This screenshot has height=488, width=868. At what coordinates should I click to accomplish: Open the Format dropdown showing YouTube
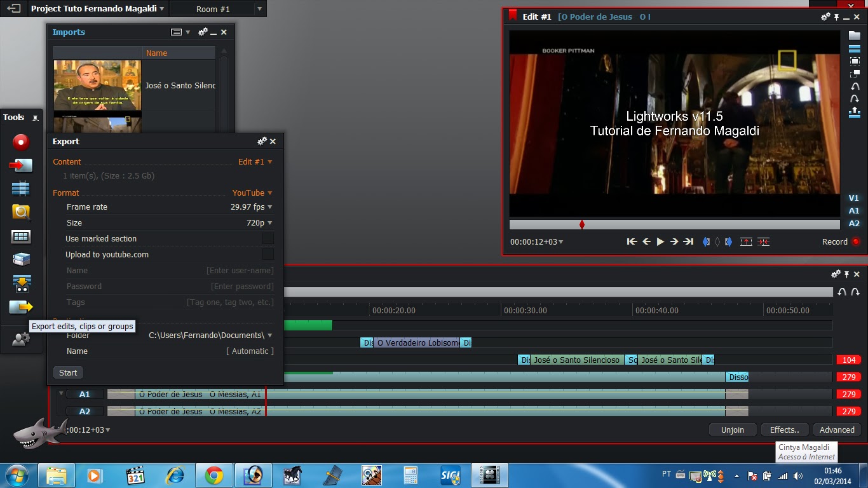pos(252,193)
